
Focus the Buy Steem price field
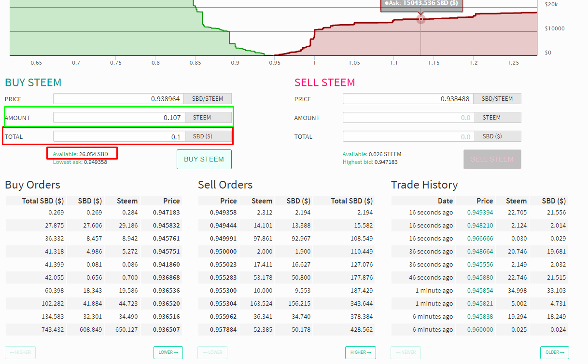point(119,99)
